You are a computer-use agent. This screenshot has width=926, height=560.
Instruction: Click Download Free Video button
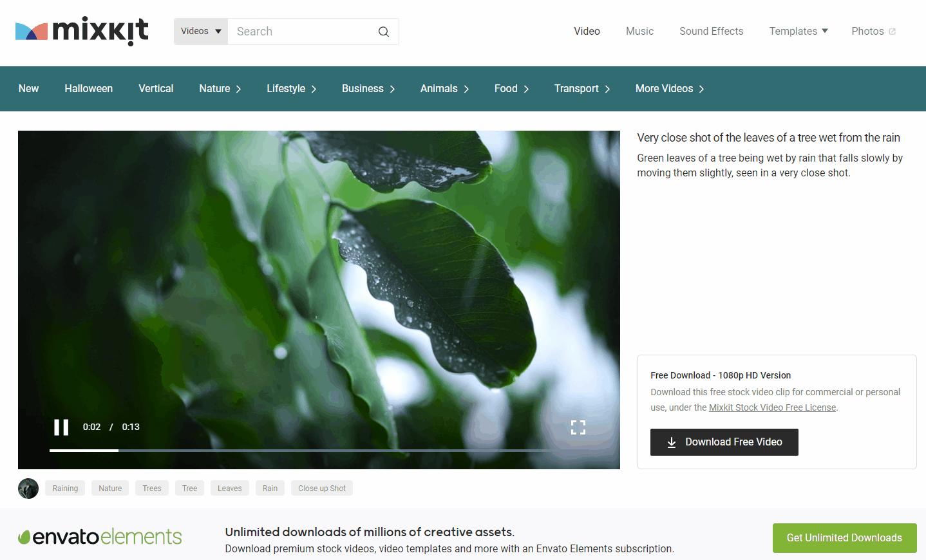(724, 442)
